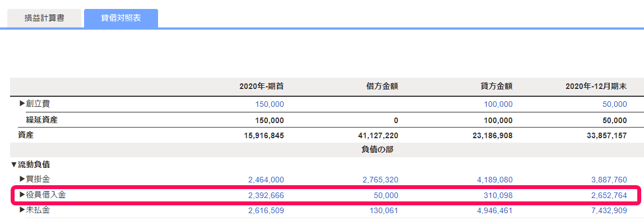Select the 貸借対照表 tab

[121, 18]
